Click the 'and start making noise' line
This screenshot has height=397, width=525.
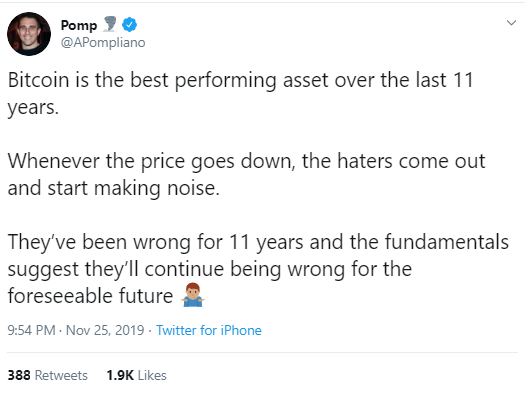pyautogui.click(x=114, y=188)
